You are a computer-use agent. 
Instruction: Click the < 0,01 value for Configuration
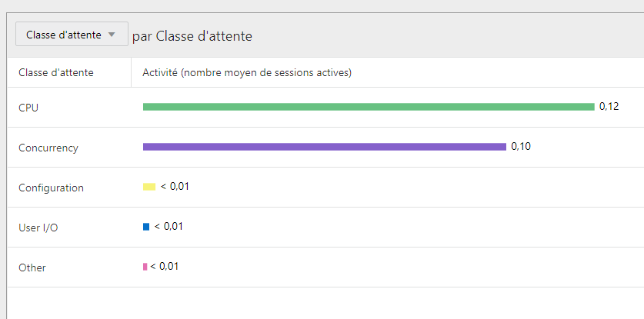[175, 187]
